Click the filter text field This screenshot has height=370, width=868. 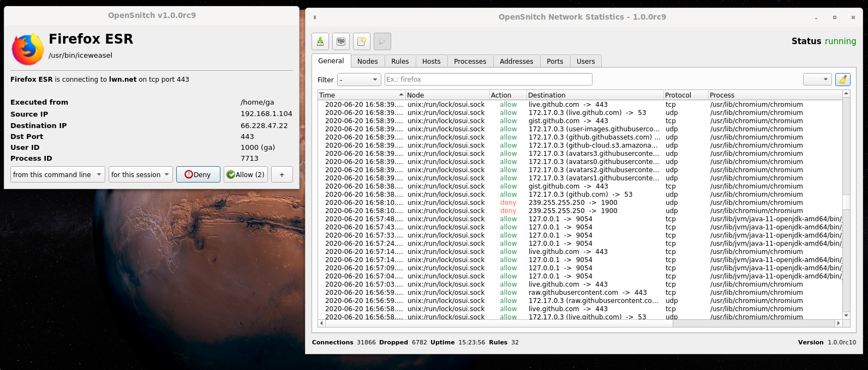pos(488,80)
